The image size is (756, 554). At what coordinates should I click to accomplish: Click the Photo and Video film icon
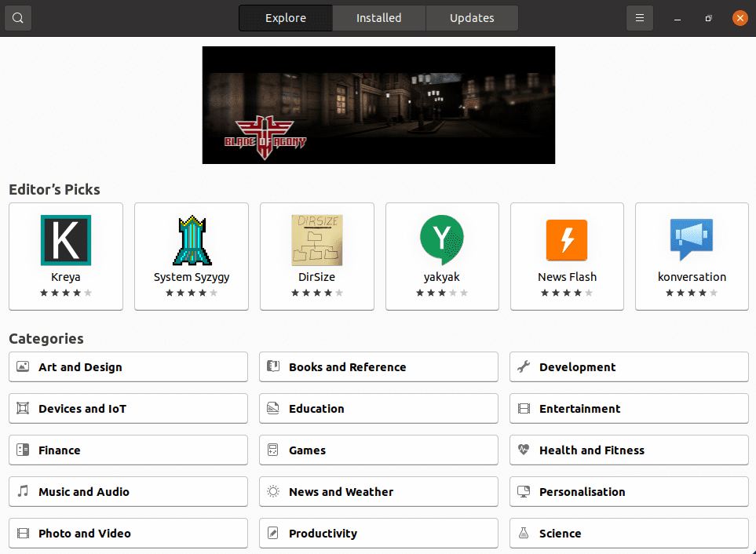point(23,534)
